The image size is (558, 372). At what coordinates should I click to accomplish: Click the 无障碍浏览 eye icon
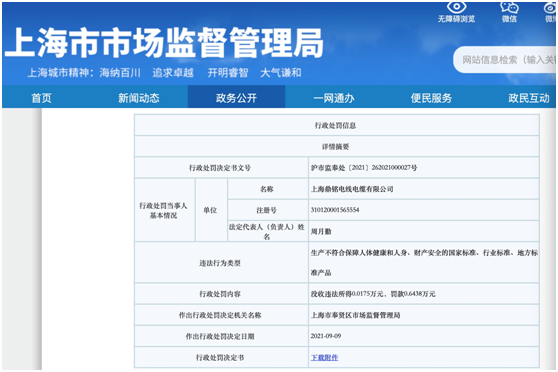[456, 7]
